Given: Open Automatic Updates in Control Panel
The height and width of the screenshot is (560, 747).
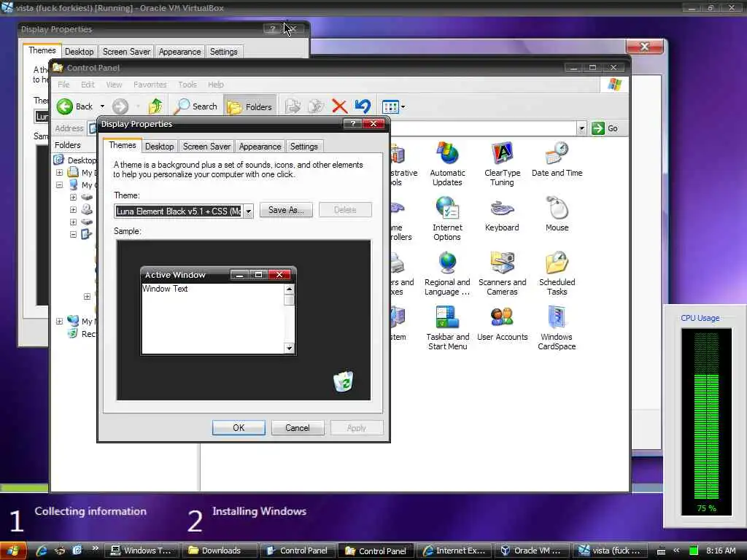Looking at the screenshot, I should point(447,163).
